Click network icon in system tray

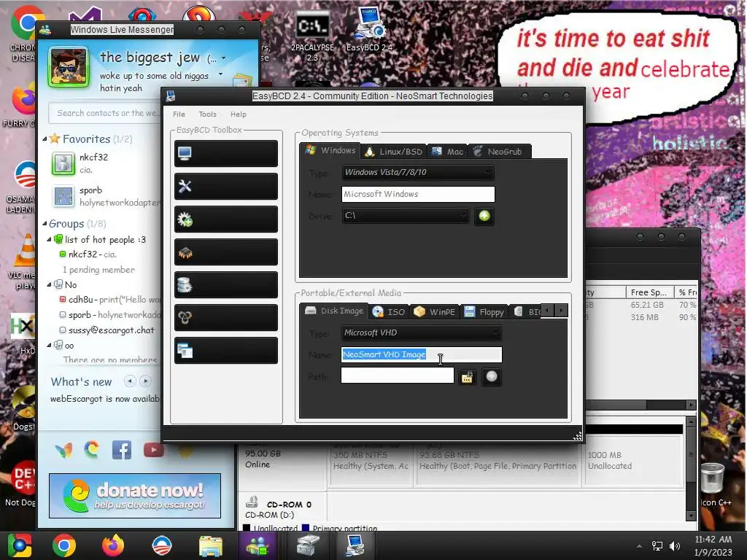[657, 545]
